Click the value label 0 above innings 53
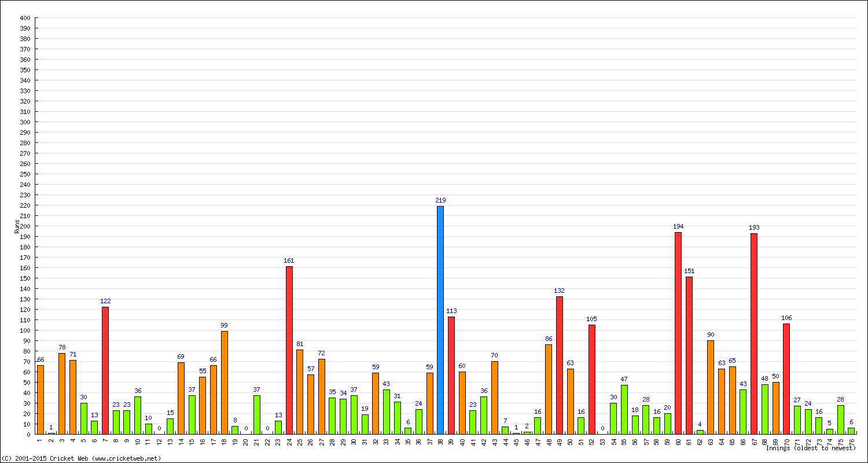The width and height of the screenshot is (868, 463). click(x=603, y=428)
